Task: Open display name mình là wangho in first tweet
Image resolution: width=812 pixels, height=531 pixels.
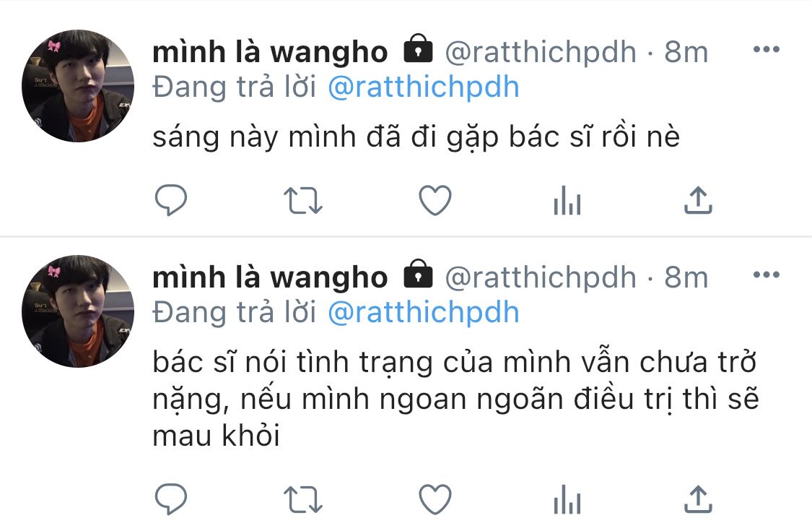Action: [x=270, y=52]
